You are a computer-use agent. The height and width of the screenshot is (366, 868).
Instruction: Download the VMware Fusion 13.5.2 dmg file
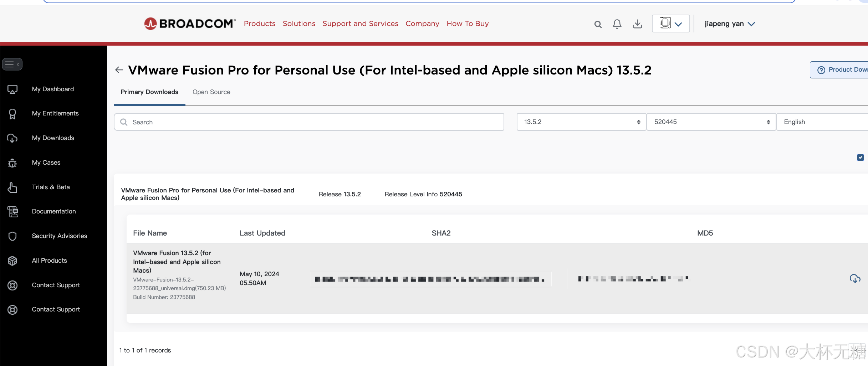pos(855,279)
